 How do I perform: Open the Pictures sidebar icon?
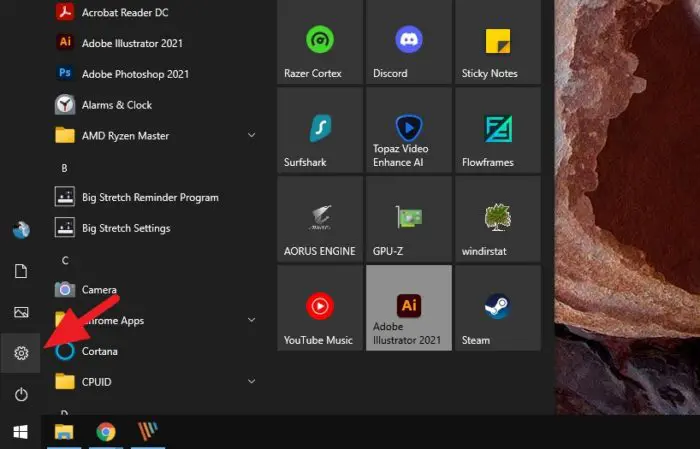(21, 312)
